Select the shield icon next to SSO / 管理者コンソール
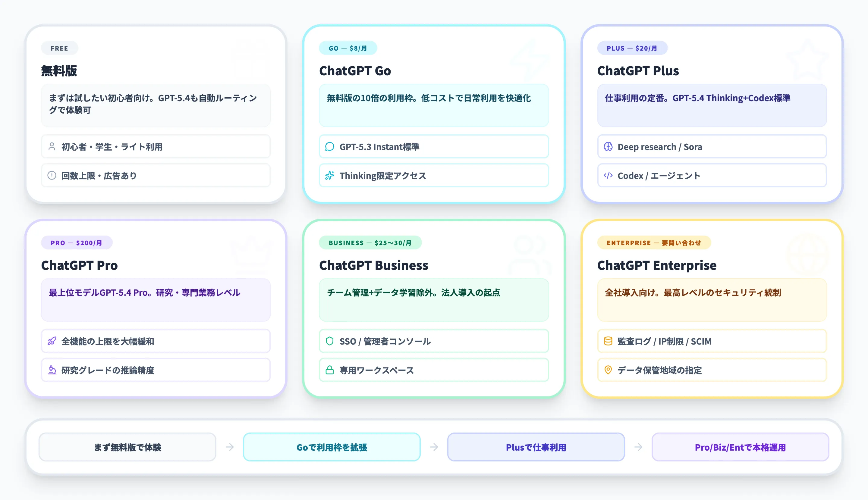Screen dimensions: 868x500 pos(330,341)
